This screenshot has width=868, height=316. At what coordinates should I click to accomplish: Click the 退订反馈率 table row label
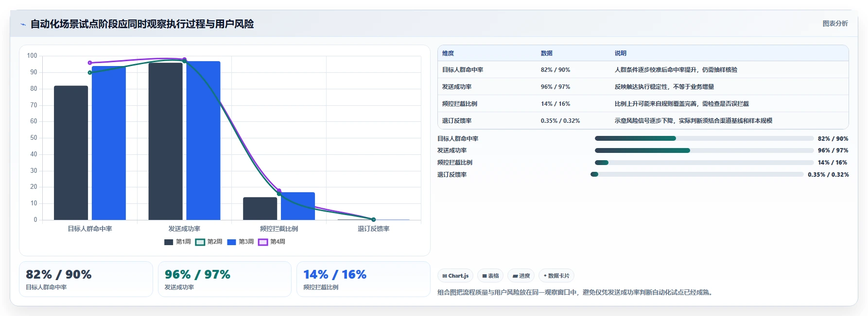(457, 121)
